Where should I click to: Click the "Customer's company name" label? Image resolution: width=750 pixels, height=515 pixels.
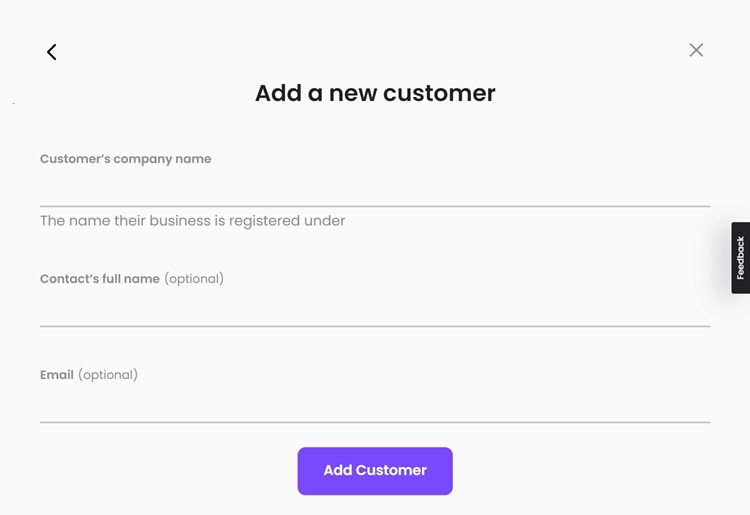click(125, 159)
